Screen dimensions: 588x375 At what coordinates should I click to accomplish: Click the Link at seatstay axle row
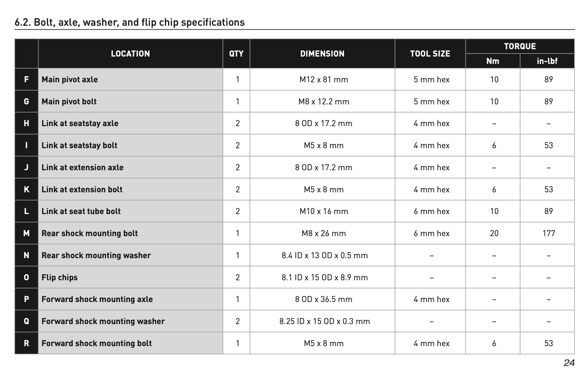(295, 123)
